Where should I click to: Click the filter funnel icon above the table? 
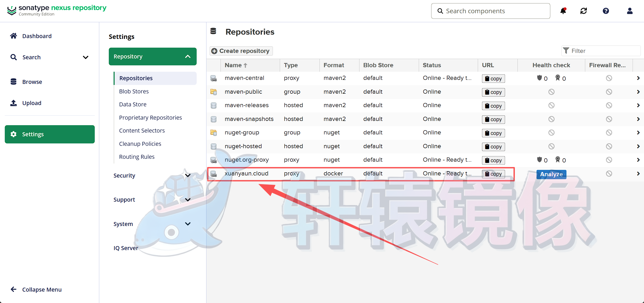pos(566,51)
